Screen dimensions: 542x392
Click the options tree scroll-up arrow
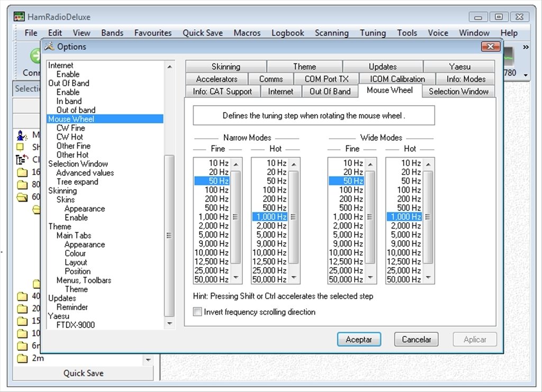169,66
